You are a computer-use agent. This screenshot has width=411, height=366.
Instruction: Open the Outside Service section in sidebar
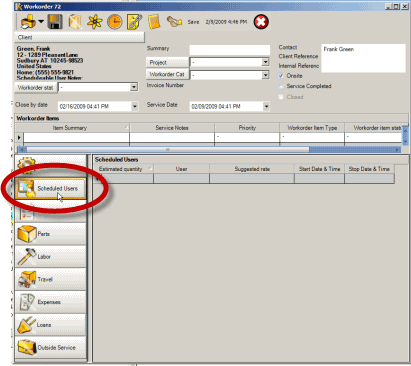tap(50, 348)
